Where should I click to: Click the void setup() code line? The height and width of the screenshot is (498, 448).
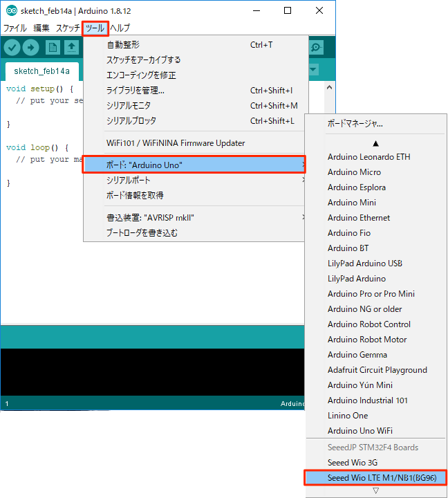tap(39, 89)
